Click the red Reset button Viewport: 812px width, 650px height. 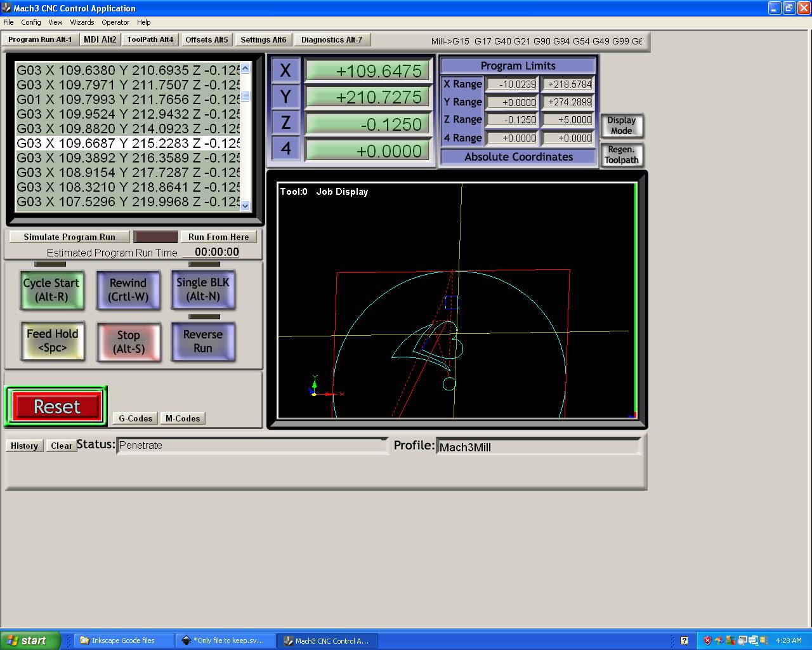(57, 407)
